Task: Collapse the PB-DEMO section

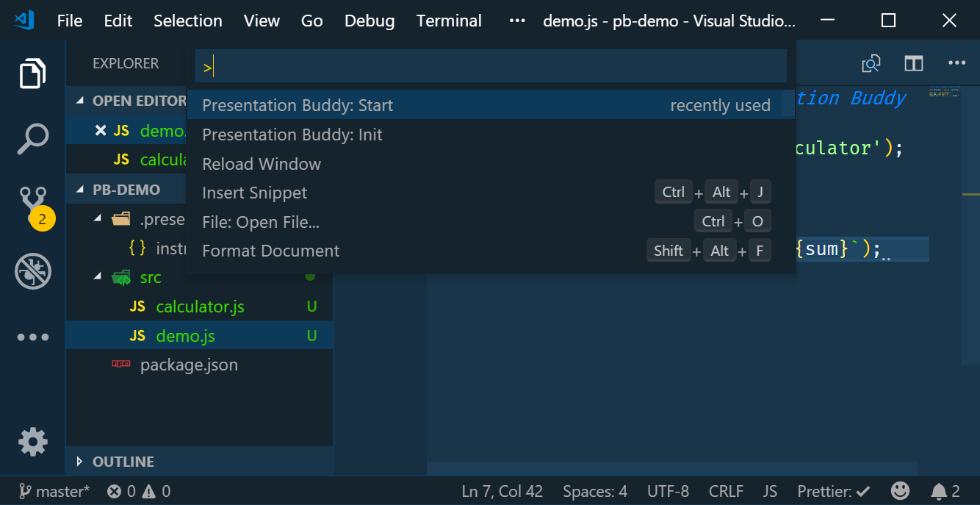Action: coord(80,190)
